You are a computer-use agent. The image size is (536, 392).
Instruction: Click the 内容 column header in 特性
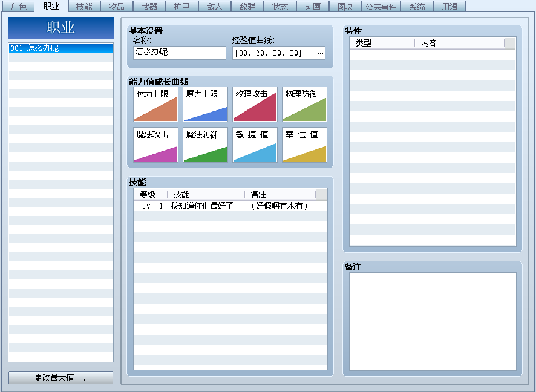[x=459, y=43]
